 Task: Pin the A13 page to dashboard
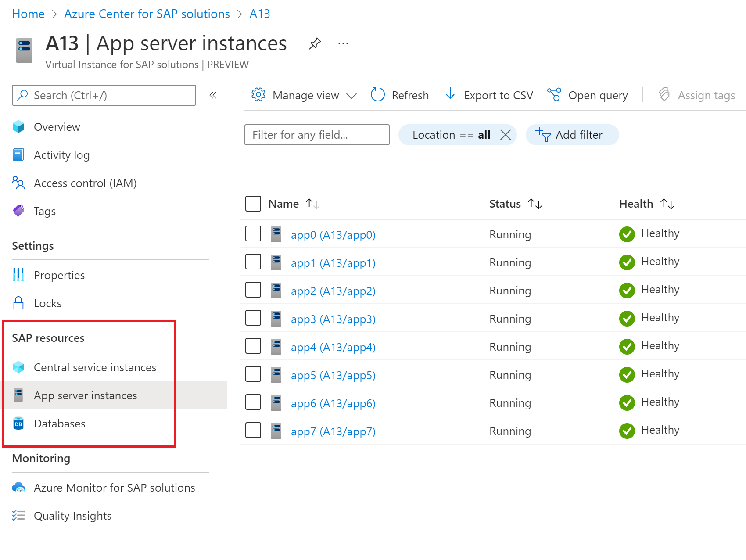pyautogui.click(x=315, y=43)
